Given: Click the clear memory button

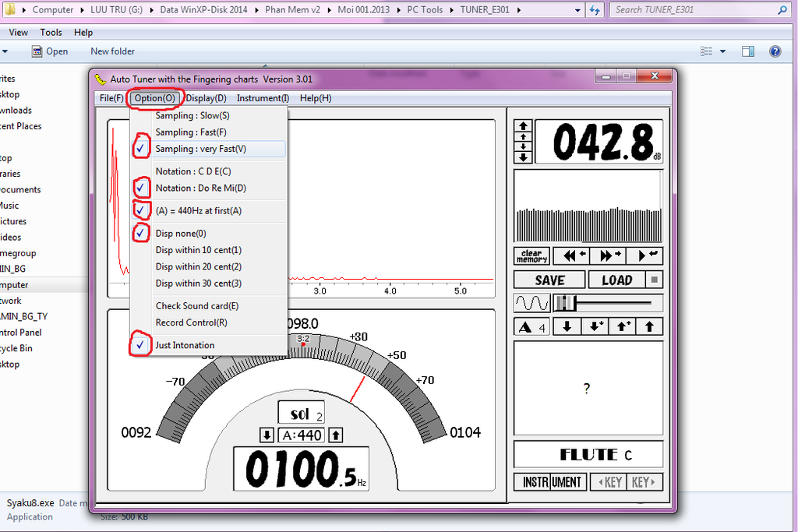Looking at the screenshot, I should click(x=531, y=255).
